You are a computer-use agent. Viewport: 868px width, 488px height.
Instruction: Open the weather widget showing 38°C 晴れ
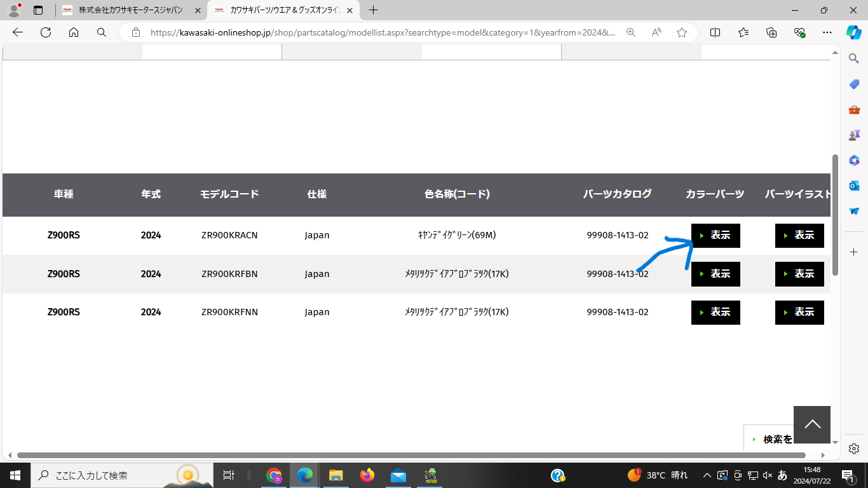click(x=658, y=475)
